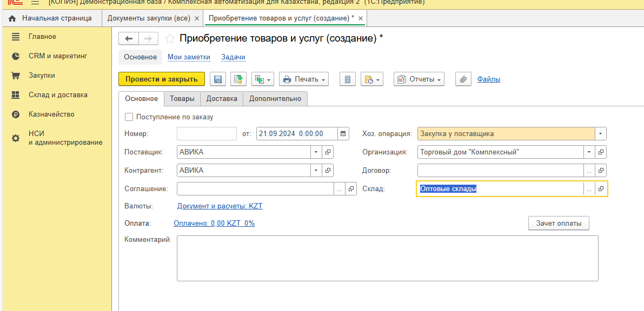Click the Post document icon

238,79
